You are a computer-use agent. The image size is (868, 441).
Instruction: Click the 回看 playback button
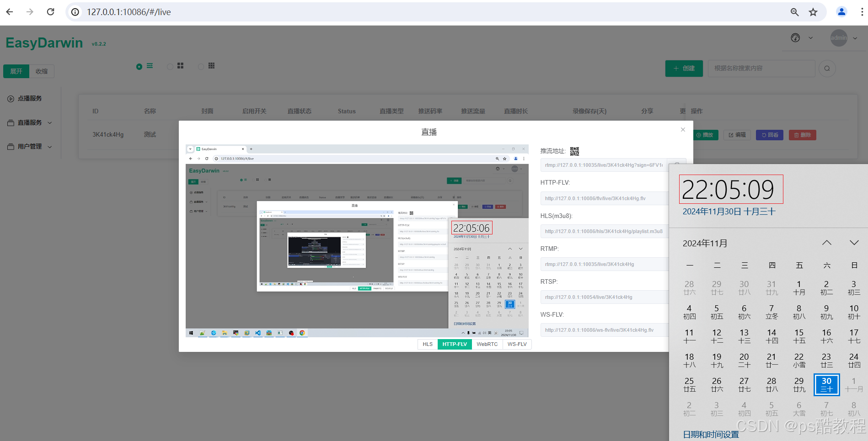pyautogui.click(x=770, y=135)
